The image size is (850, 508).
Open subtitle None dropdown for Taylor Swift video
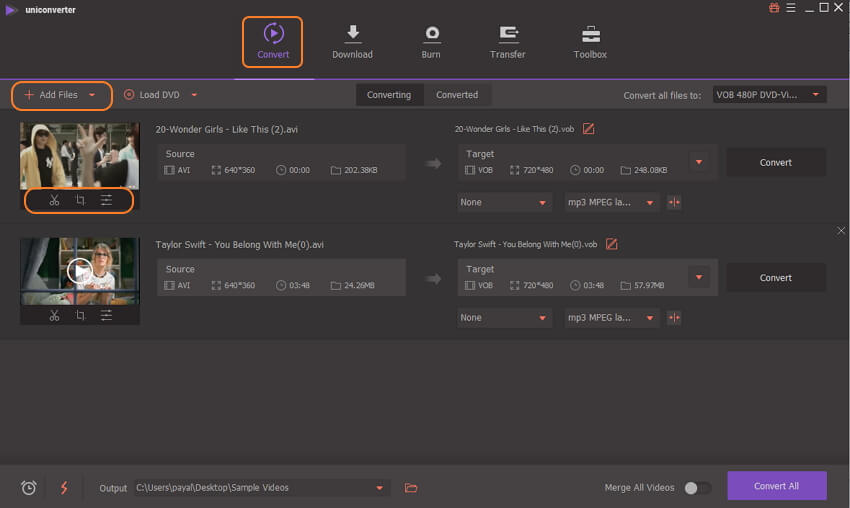pos(504,318)
